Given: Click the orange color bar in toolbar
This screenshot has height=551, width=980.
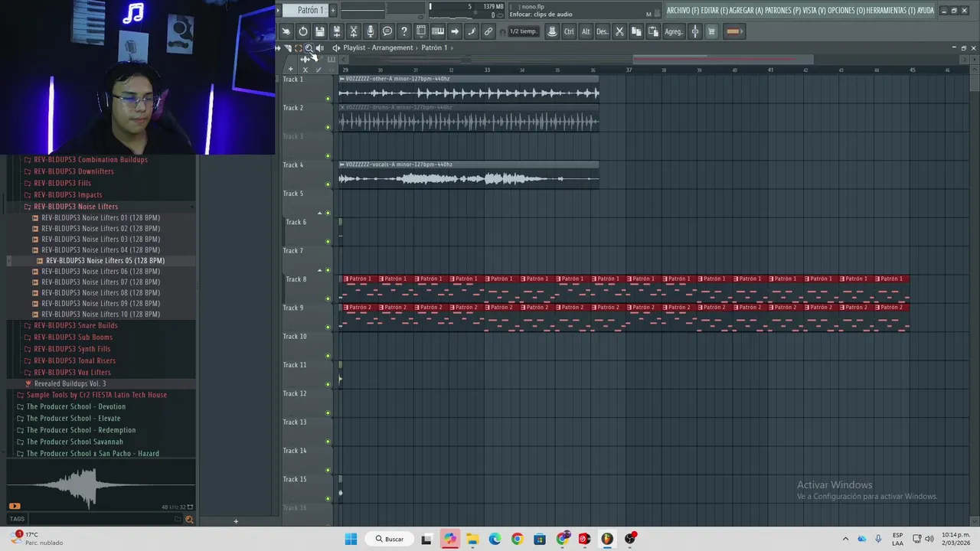Looking at the screenshot, I should pos(733,31).
